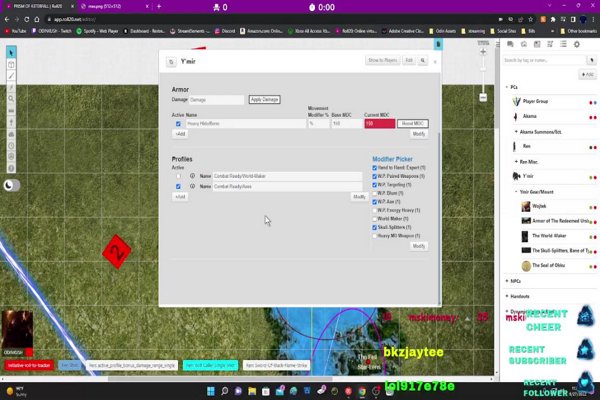Screen dimensions: 600x400
Task: Open the collections list tab icon
Action: tap(563, 44)
